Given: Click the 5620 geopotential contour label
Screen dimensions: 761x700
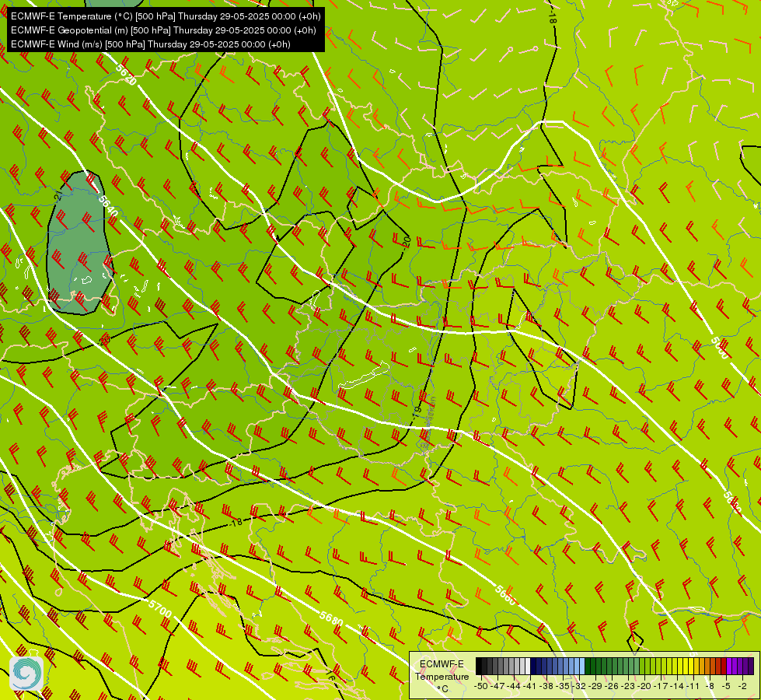Looking at the screenshot, I should pos(126,75).
